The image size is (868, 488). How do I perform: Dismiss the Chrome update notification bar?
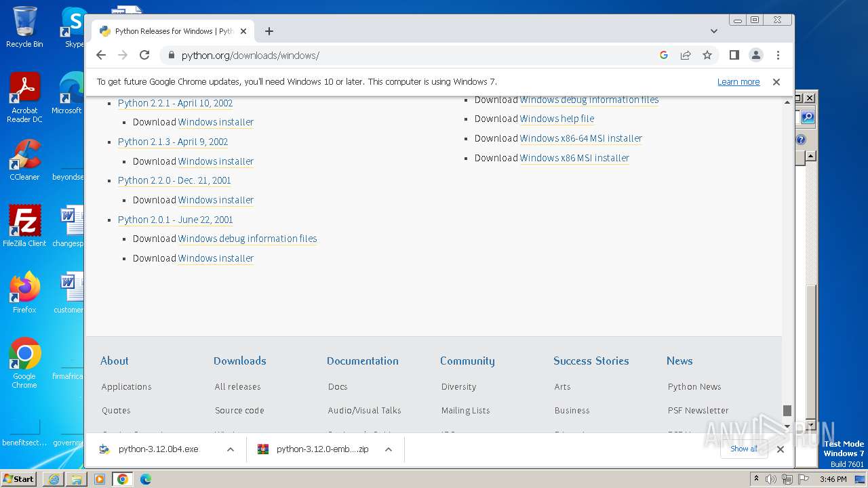click(776, 82)
